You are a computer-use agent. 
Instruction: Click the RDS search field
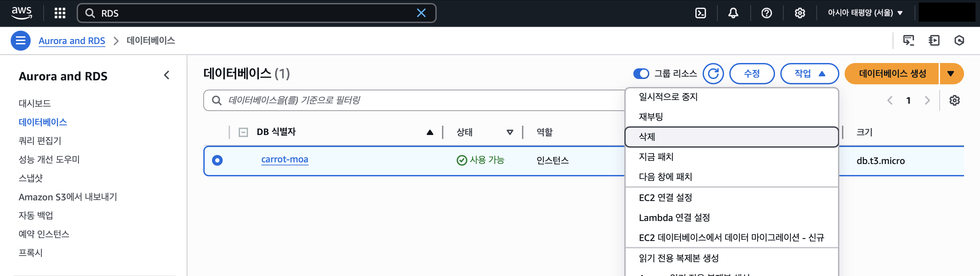coord(256,13)
